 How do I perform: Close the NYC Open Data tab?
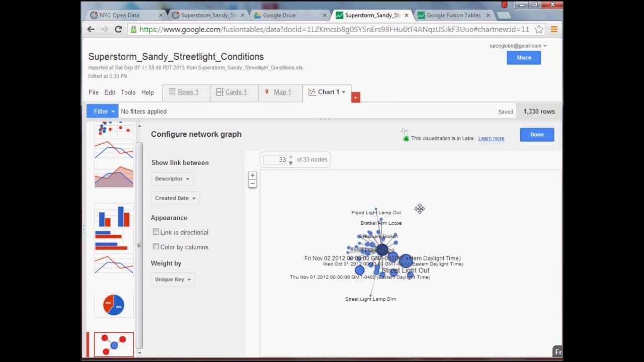161,16
